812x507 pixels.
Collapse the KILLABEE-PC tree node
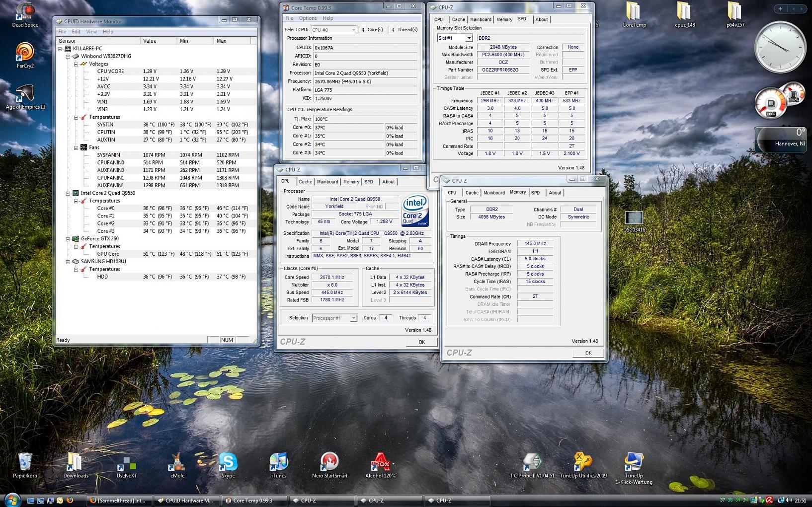(60, 49)
